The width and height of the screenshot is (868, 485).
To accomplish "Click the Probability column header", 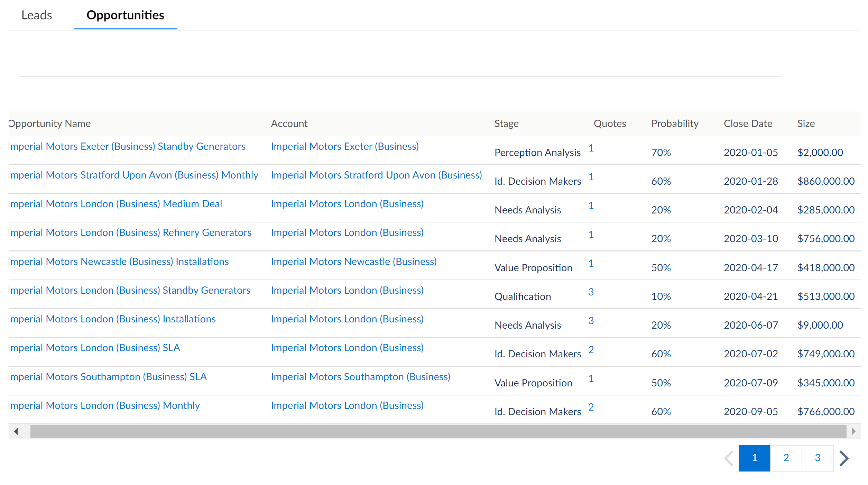I will click(675, 123).
